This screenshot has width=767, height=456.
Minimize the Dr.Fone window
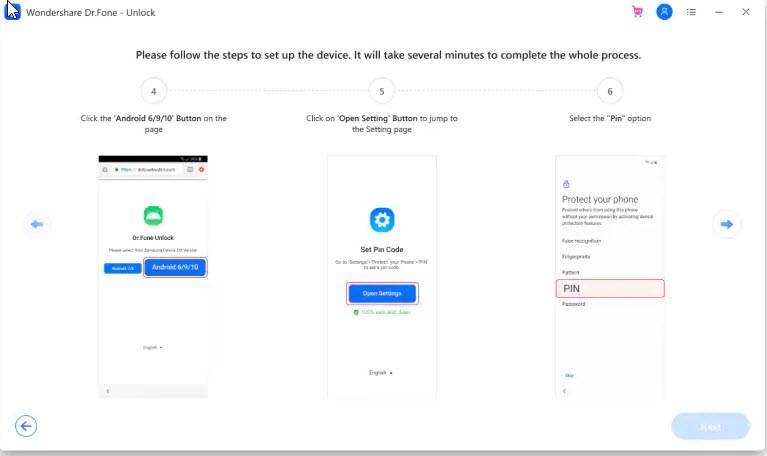[718, 12]
